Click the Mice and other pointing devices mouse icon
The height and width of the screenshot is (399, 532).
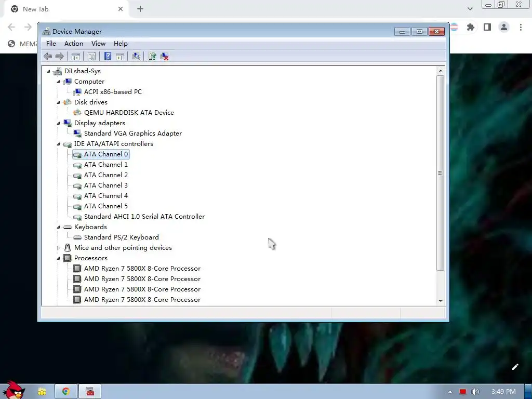[x=68, y=248]
